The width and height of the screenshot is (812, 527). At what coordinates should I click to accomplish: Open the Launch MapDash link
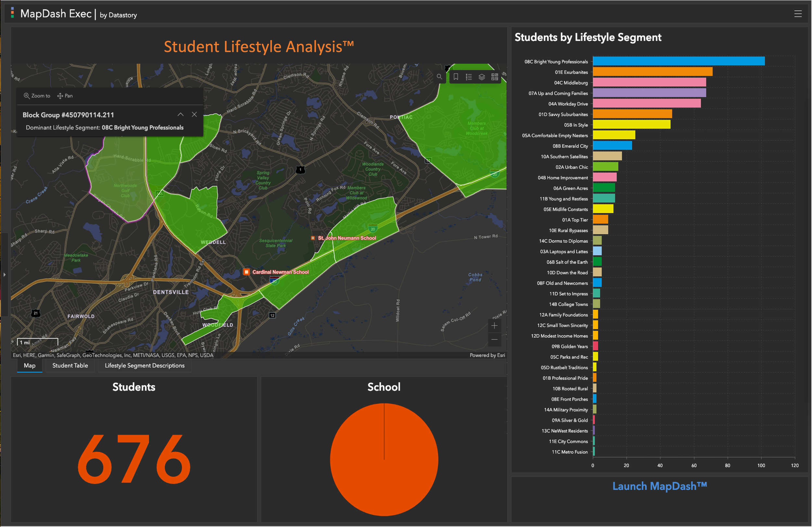[x=659, y=486]
